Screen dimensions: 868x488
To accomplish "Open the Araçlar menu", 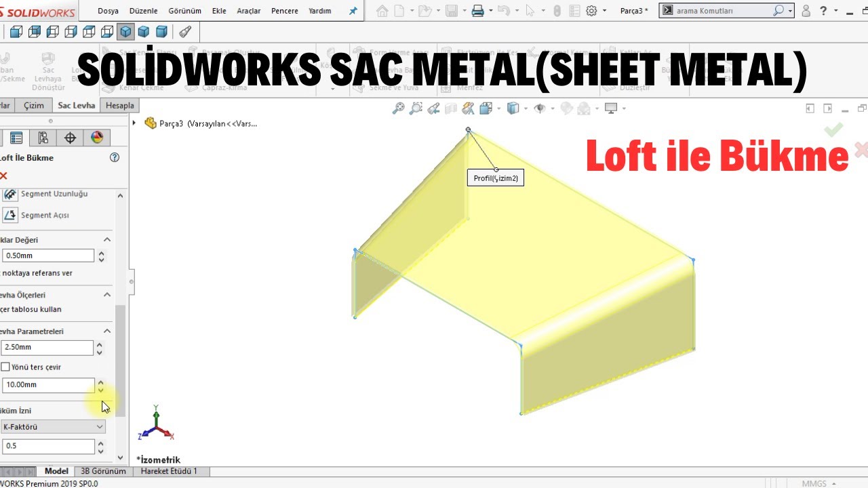I will (250, 11).
